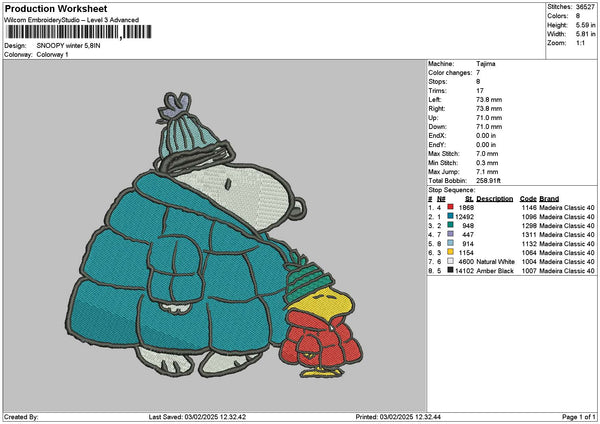Select stitch count 447 in stop row 4
Viewport: 600px width, 424px height.
coord(468,235)
